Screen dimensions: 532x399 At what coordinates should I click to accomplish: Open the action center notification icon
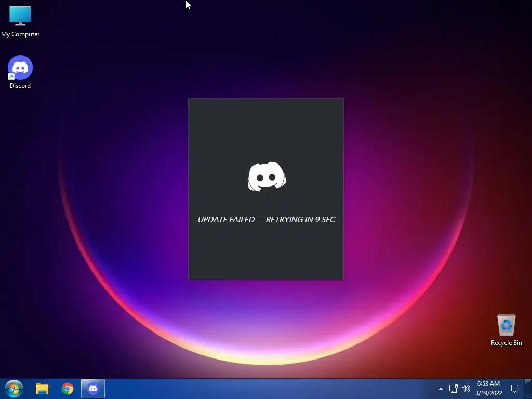pyautogui.click(x=515, y=389)
